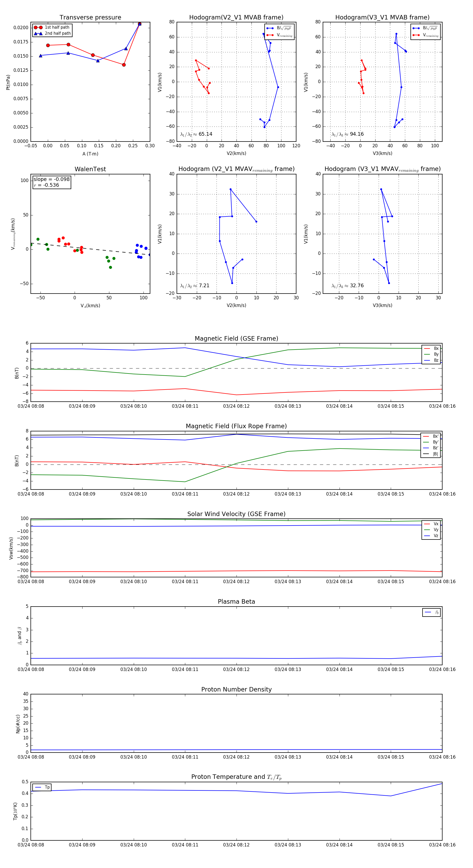The height and width of the screenshot is (868, 473).
Task: Click '03/24 08:12' tick under GSE magnetic field
Action: coord(236,406)
